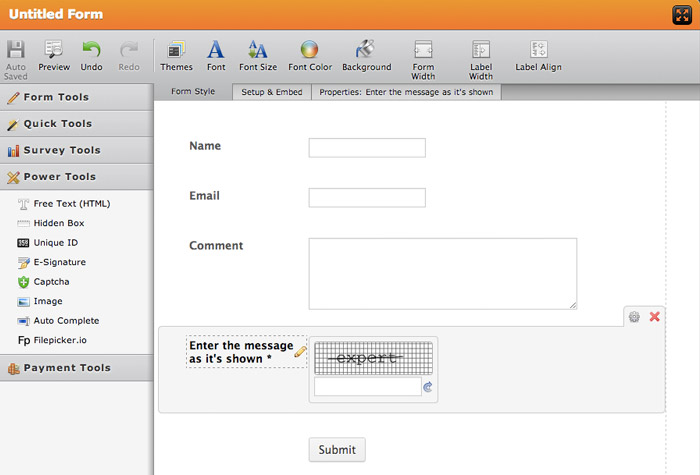Delete the captcha field with red X
Image resolution: width=700 pixels, height=475 pixels.
pos(655,317)
